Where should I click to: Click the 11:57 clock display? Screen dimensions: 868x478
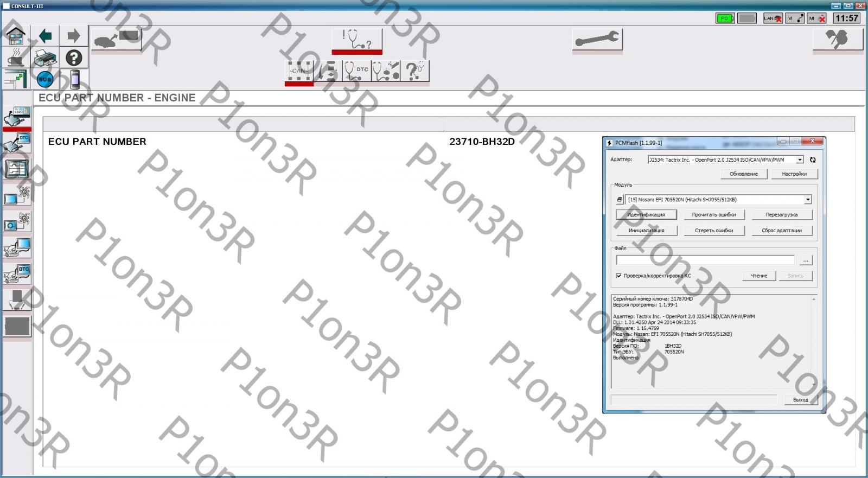[x=847, y=18]
